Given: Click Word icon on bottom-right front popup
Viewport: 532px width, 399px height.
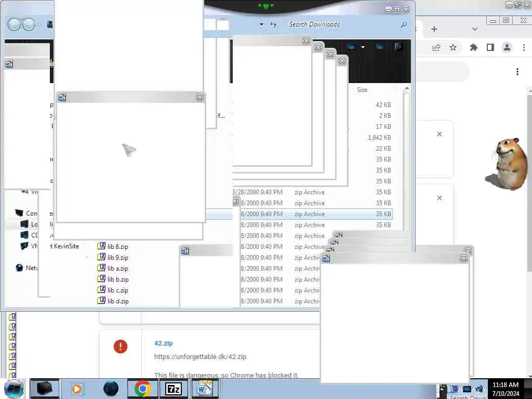Looking at the screenshot, I should click(x=326, y=259).
